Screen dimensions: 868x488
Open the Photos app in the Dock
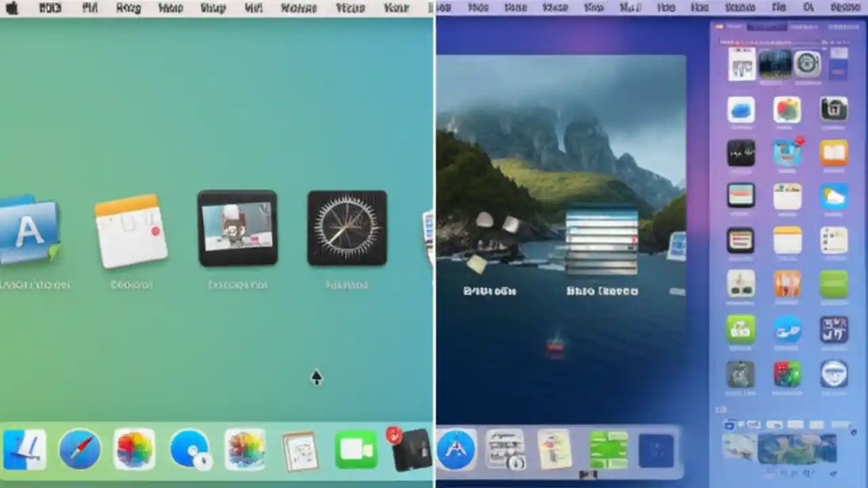point(134,449)
